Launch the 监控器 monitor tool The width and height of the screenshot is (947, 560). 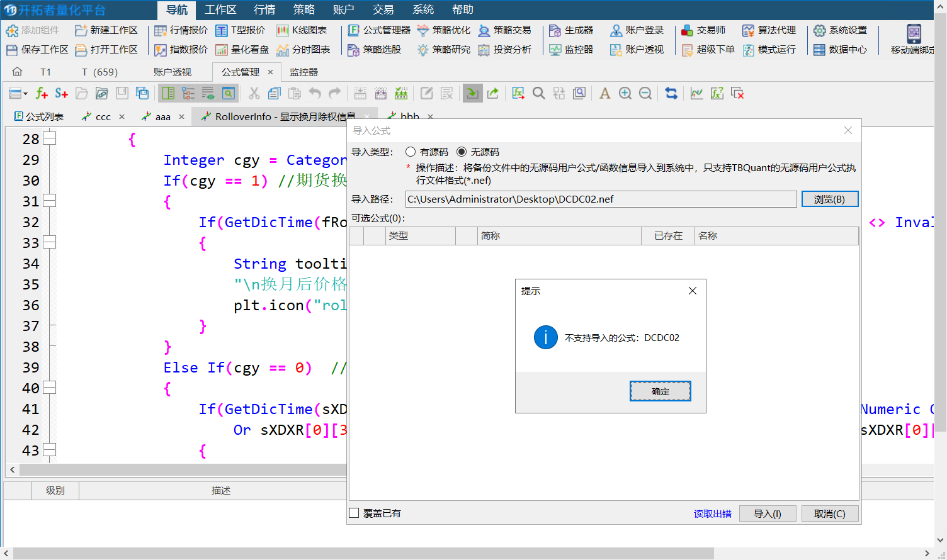pos(571,50)
